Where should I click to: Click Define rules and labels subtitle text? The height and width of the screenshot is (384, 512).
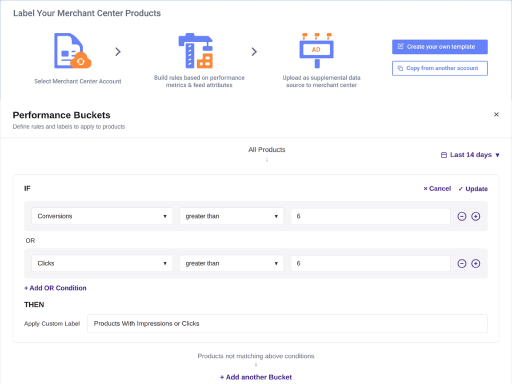point(69,127)
